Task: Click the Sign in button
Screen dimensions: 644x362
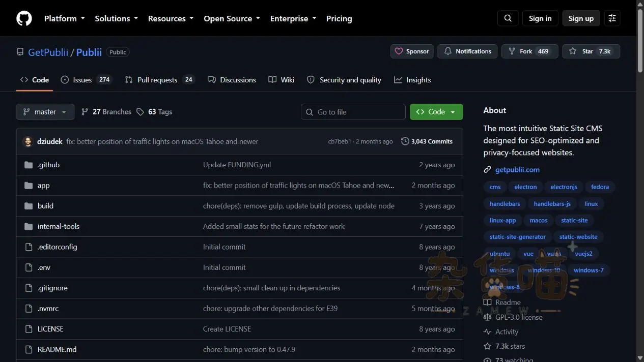Action: 540,18
